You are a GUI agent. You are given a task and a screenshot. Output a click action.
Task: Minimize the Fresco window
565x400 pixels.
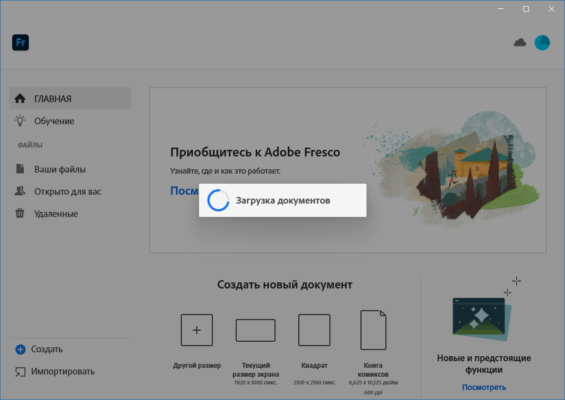[x=501, y=9]
